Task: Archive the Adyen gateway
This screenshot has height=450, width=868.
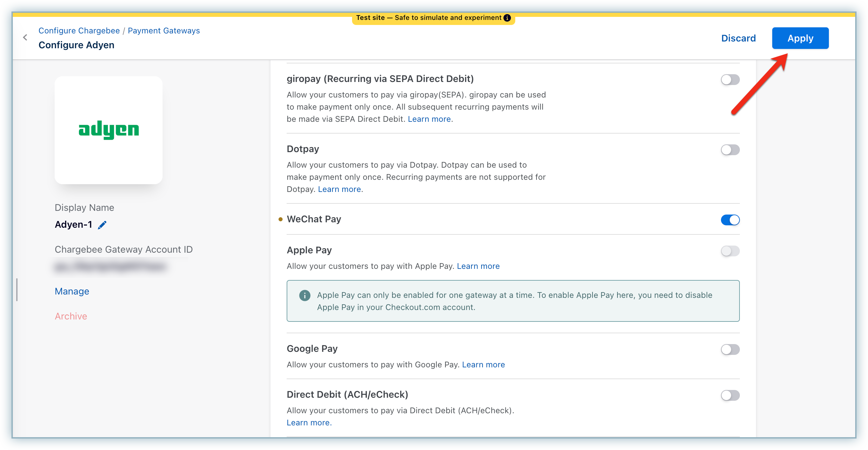Action: coord(71,316)
